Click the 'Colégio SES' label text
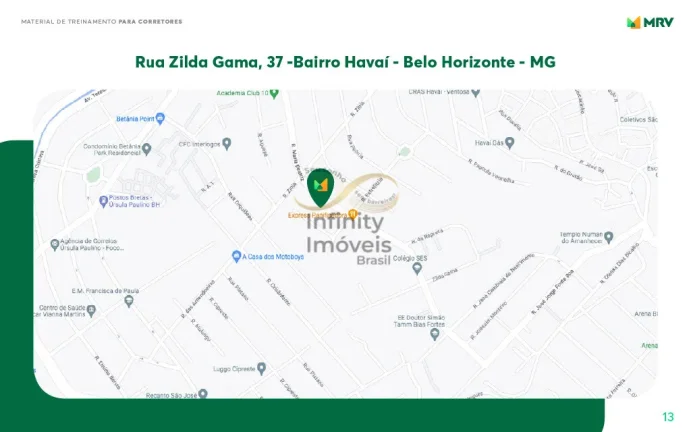This screenshot has height=432, width=691. point(410,258)
